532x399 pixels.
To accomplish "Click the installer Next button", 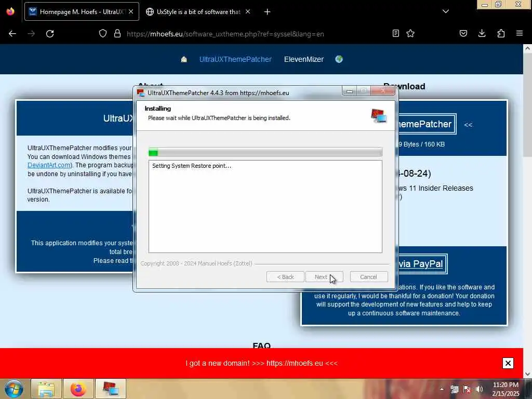I will pos(324,277).
